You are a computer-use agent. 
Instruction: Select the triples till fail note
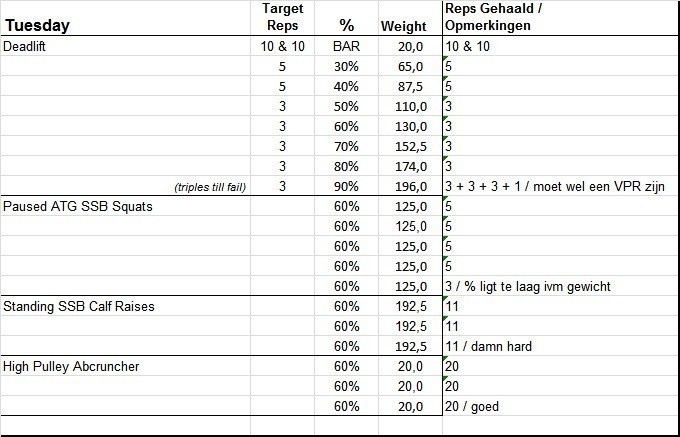pos(210,187)
